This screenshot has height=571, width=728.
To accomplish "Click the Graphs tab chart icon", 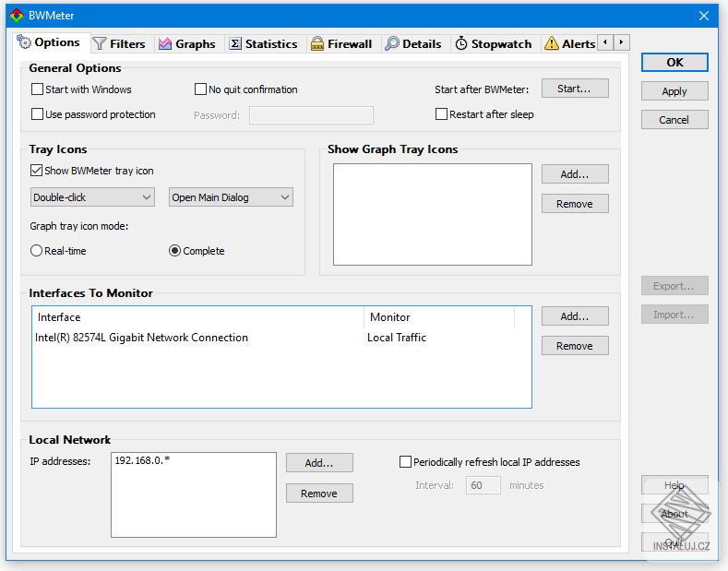I will 165,43.
